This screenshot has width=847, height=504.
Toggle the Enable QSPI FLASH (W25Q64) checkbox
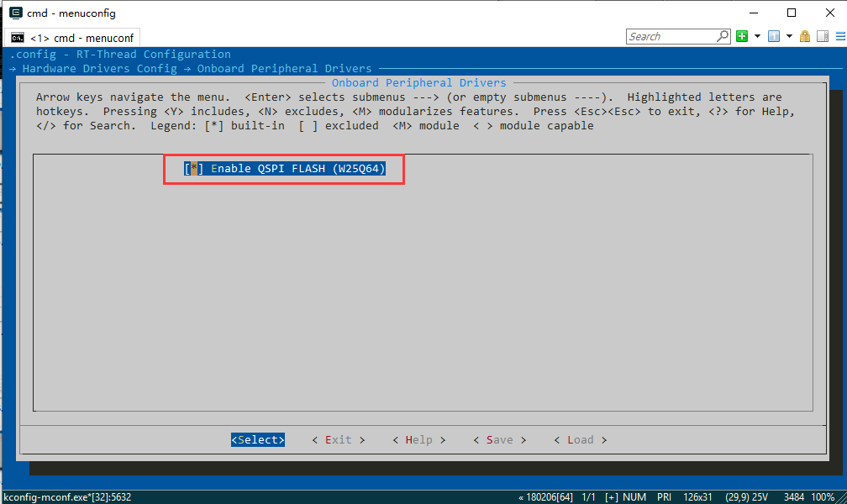pyautogui.click(x=194, y=169)
